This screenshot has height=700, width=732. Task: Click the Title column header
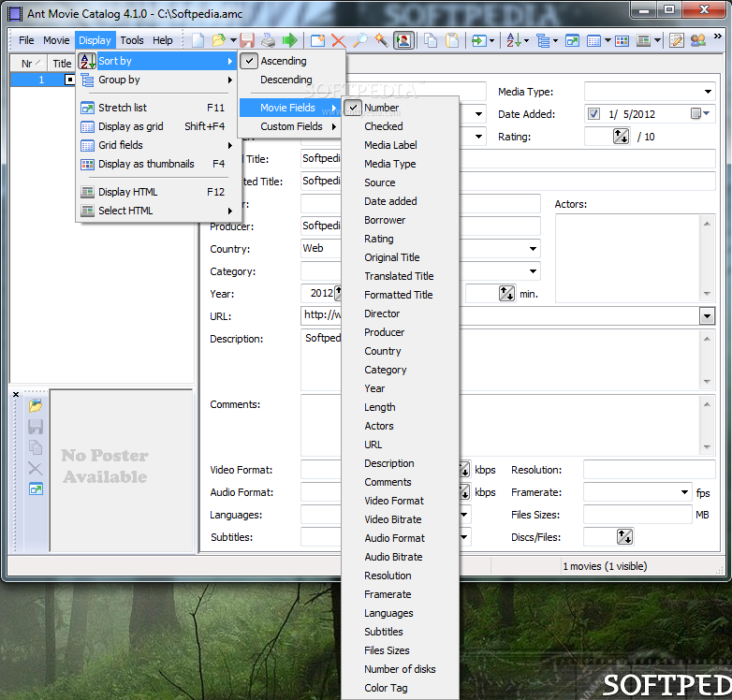click(62, 64)
